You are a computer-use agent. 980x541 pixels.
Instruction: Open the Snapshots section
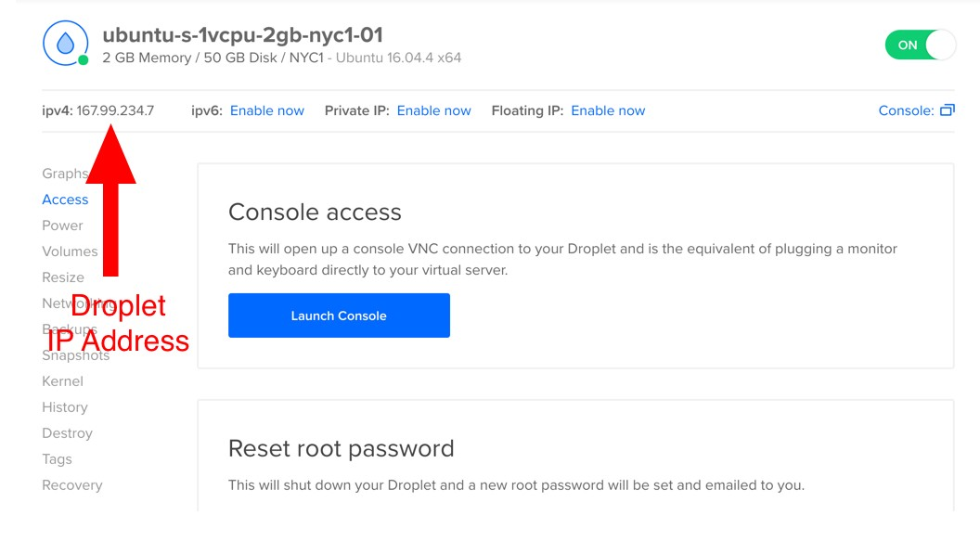tap(75, 355)
